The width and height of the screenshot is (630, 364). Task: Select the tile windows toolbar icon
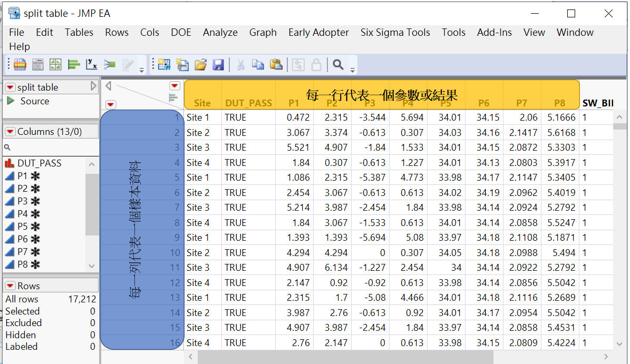pos(55,64)
